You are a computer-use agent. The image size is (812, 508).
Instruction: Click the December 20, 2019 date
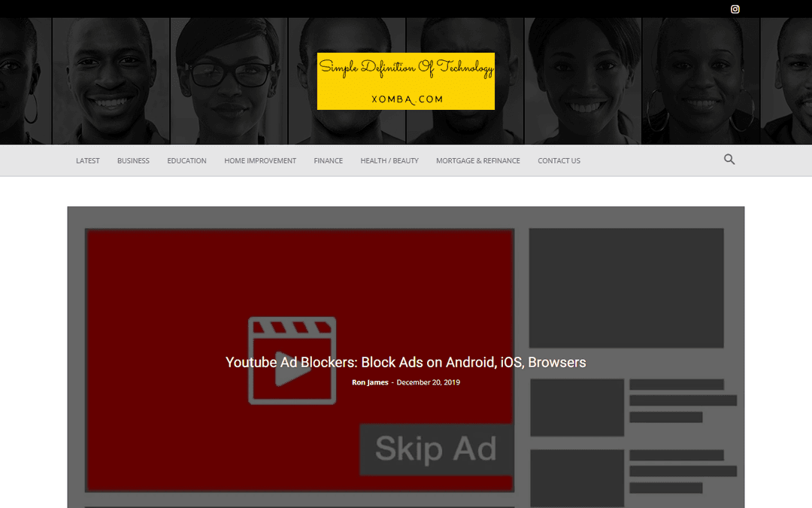[429, 382]
